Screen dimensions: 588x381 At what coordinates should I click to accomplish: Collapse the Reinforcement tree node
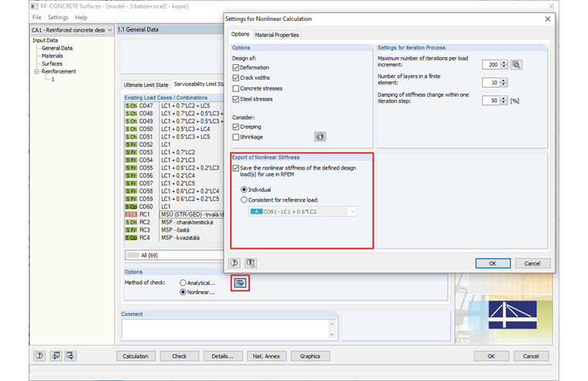36,71
